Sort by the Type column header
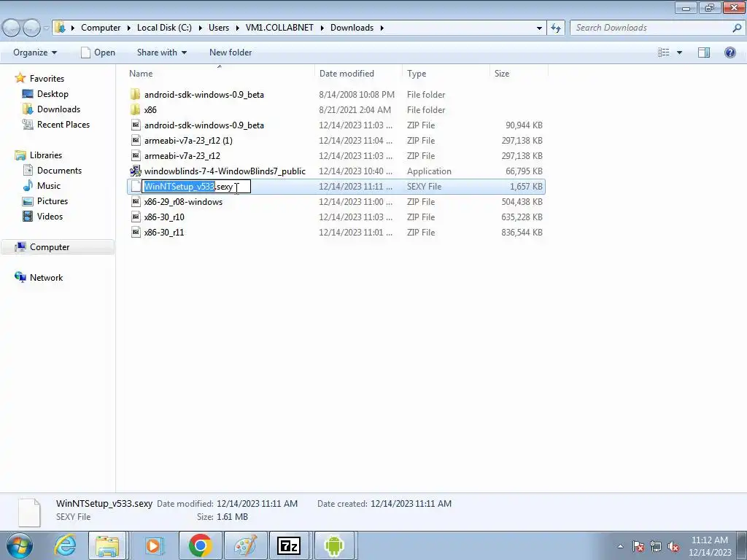The width and height of the screenshot is (747, 560). click(417, 74)
